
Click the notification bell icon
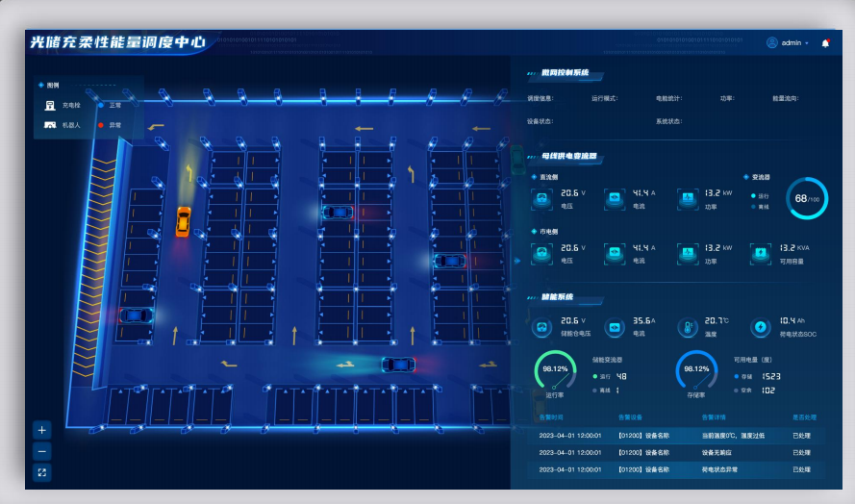(x=825, y=43)
